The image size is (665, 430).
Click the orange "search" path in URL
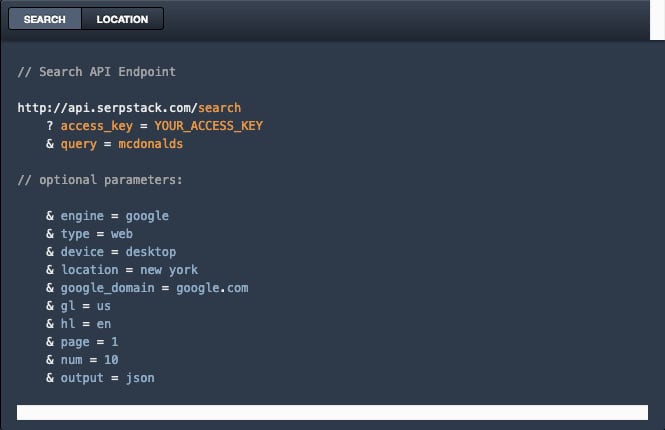tap(219, 108)
